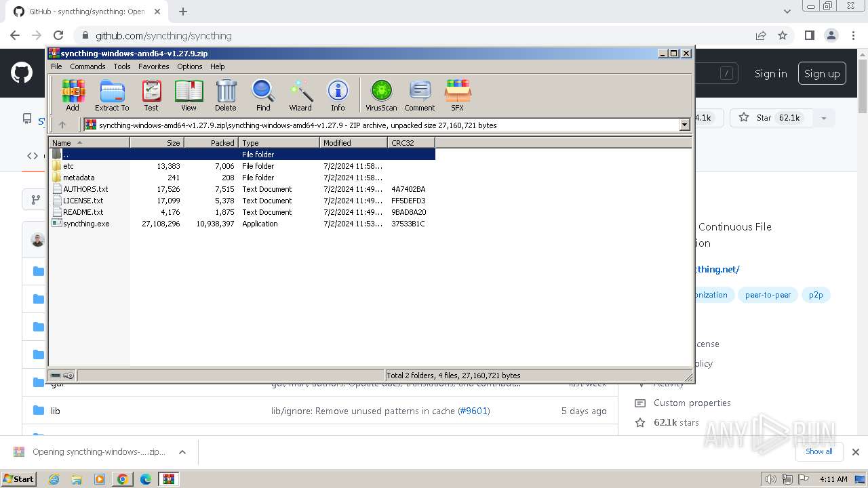Screen dimensions: 868x488
Task: Sort by the Name column header
Action: coord(89,142)
